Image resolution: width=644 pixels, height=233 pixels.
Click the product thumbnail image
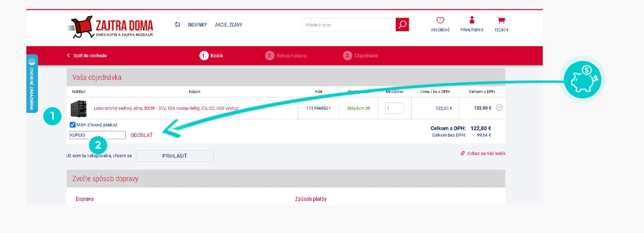[x=78, y=108]
